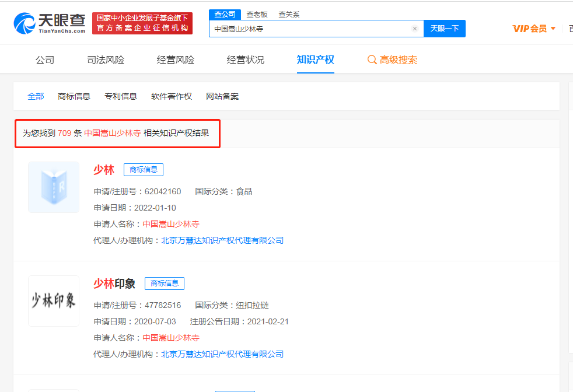Click the registration number 62042160

pyautogui.click(x=163, y=191)
